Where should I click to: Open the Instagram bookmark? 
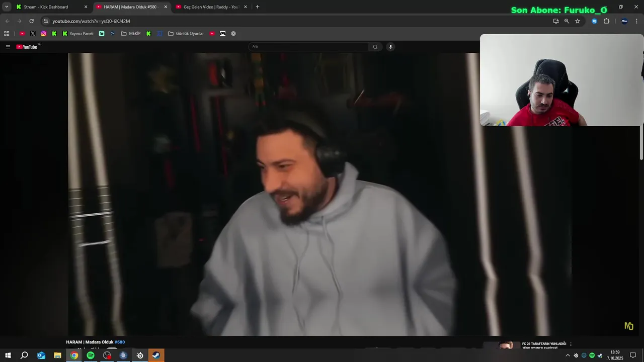44,34
